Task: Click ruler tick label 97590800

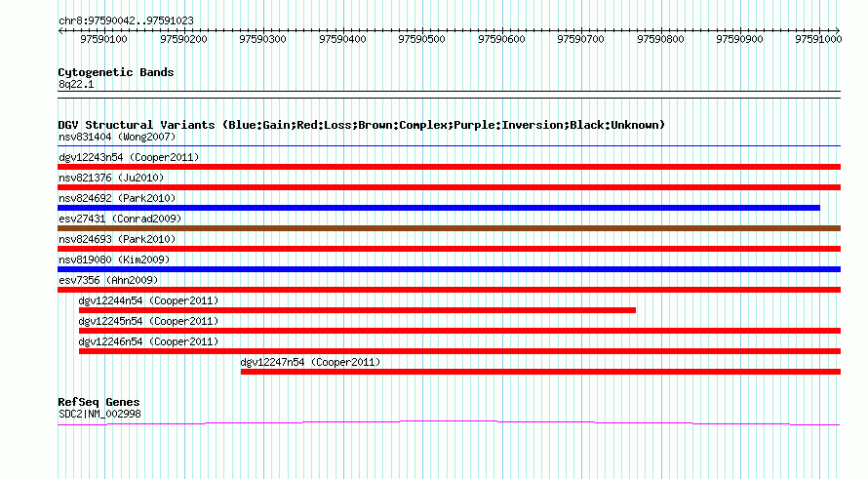Action: click(x=660, y=39)
